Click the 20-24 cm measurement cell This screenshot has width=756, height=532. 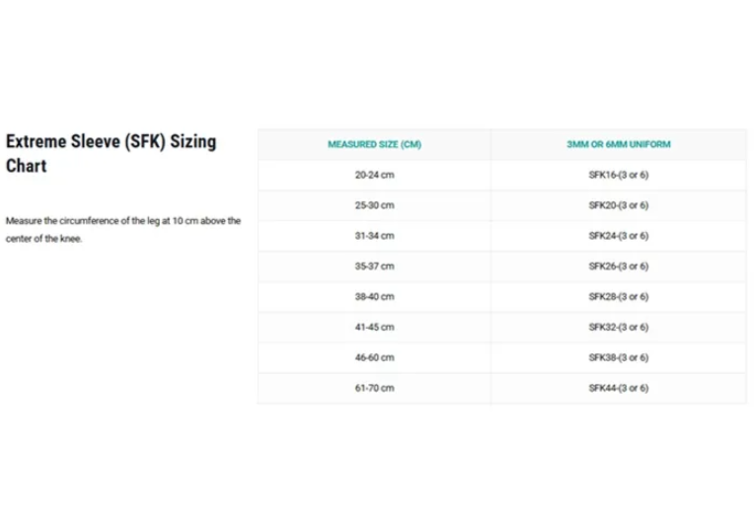[375, 175]
